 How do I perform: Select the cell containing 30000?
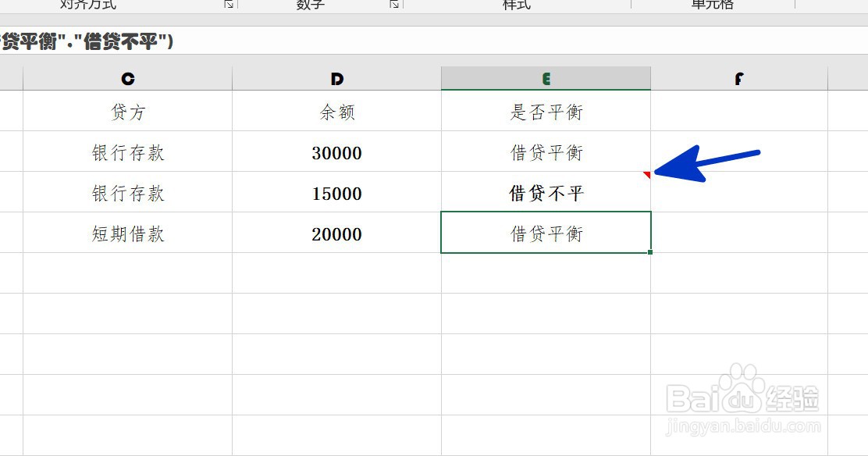pyautogui.click(x=336, y=152)
